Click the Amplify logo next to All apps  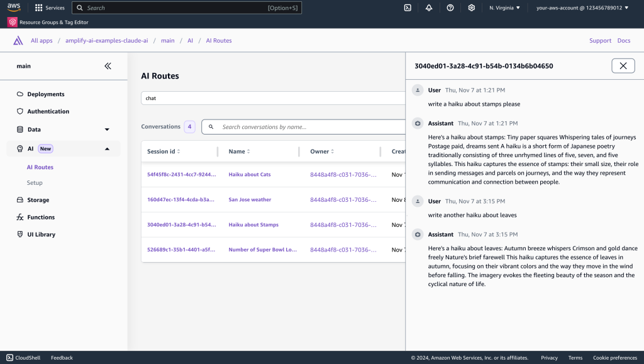click(x=16, y=40)
